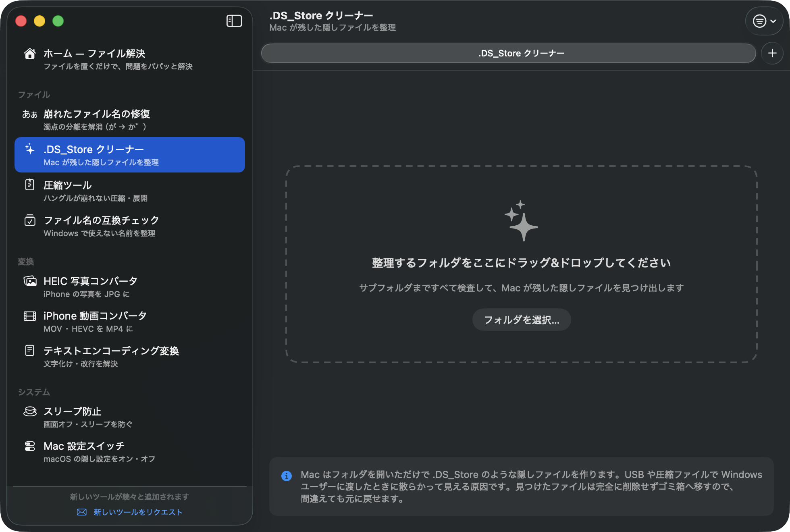
Task: Open スリープ防止 tool
Action: (x=130, y=417)
